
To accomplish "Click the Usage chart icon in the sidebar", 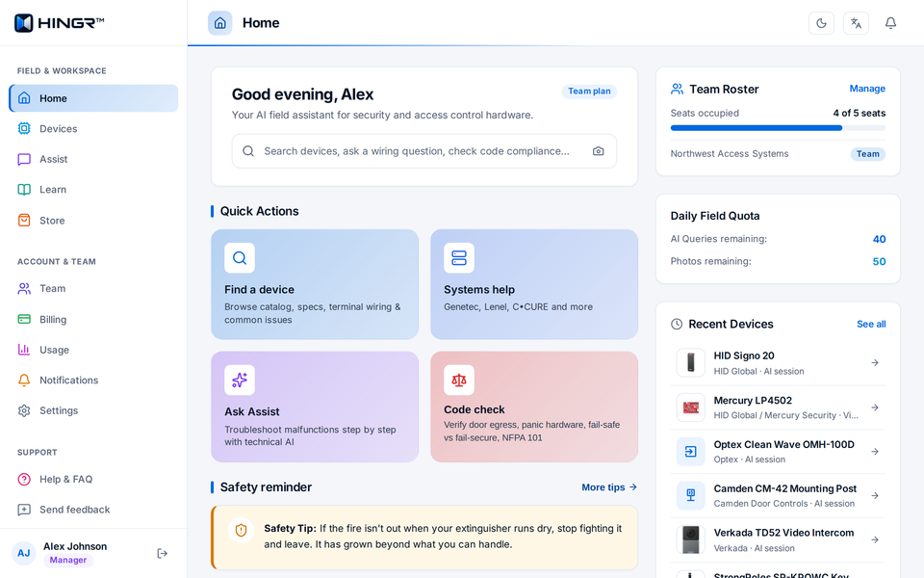I will click(x=24, y=349).
